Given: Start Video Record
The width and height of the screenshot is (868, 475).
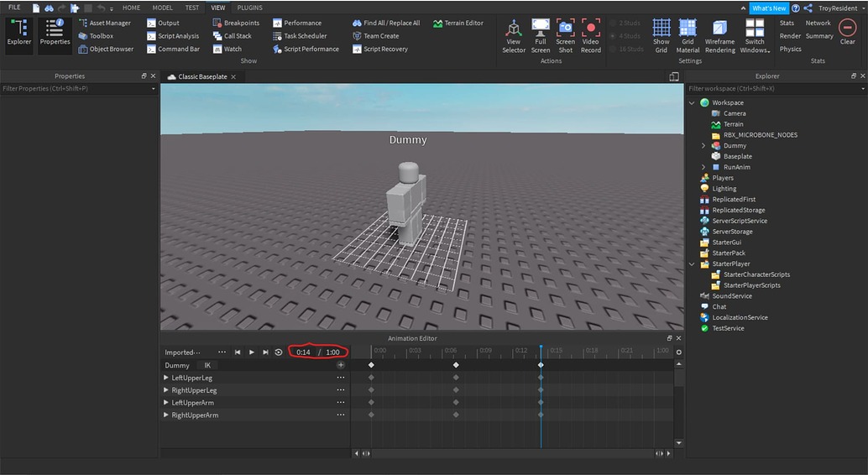Looking at the screenshot, I should pyautogui.click(x=591, y=36).
